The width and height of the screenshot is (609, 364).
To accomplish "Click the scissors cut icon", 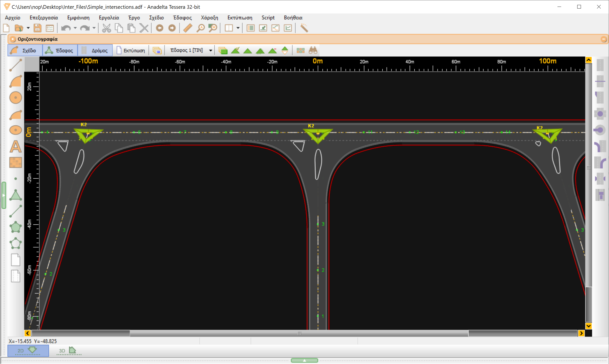I will click(106, 28).
